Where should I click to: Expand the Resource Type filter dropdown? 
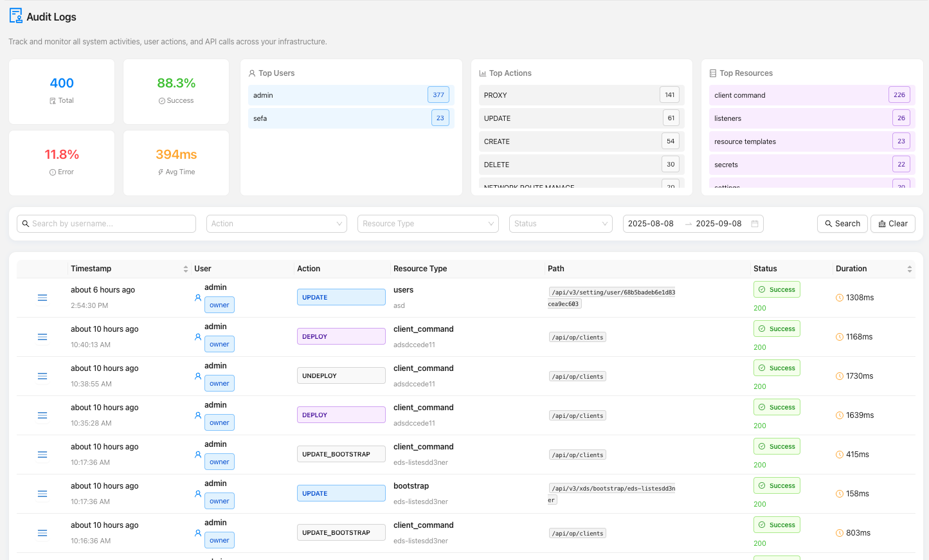[x=428, y=224]
